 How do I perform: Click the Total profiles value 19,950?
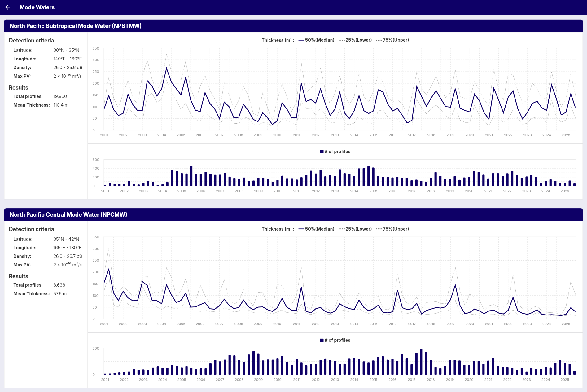coord(60,96)
